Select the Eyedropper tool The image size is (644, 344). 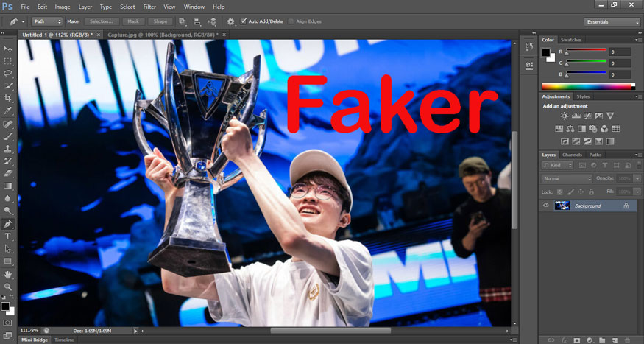click(x=8, y=110)
